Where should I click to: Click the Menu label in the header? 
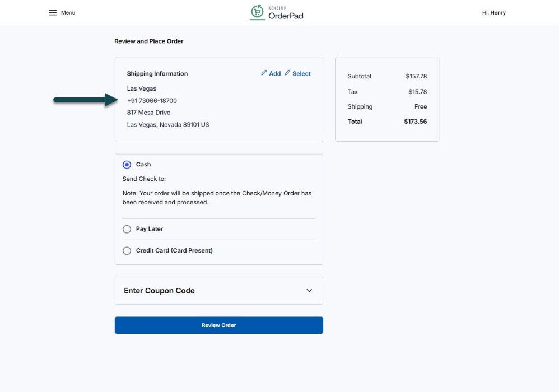(68, 12)
